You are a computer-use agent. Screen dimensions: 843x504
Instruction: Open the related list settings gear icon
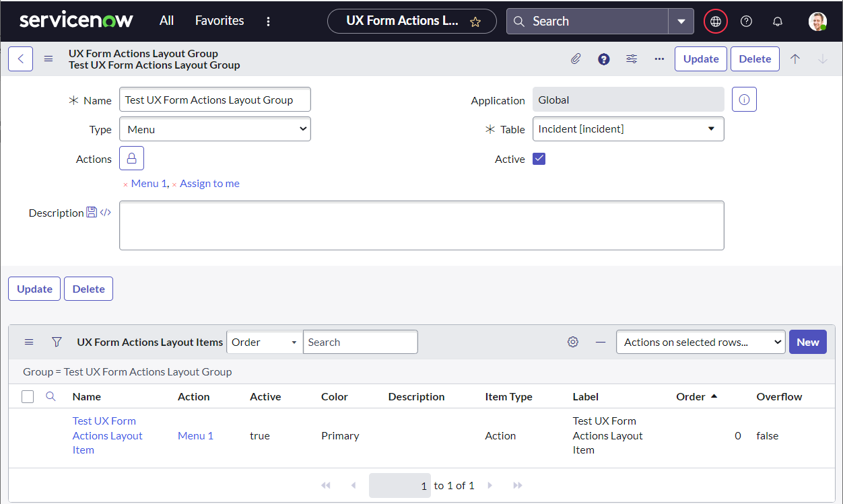point(572,342)
